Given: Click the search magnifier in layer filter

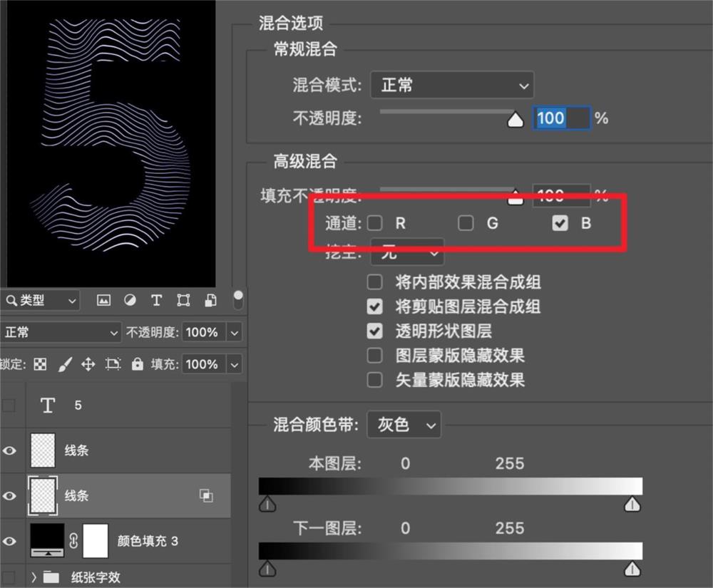Looking at the screenshot, I should pos(11,300).
